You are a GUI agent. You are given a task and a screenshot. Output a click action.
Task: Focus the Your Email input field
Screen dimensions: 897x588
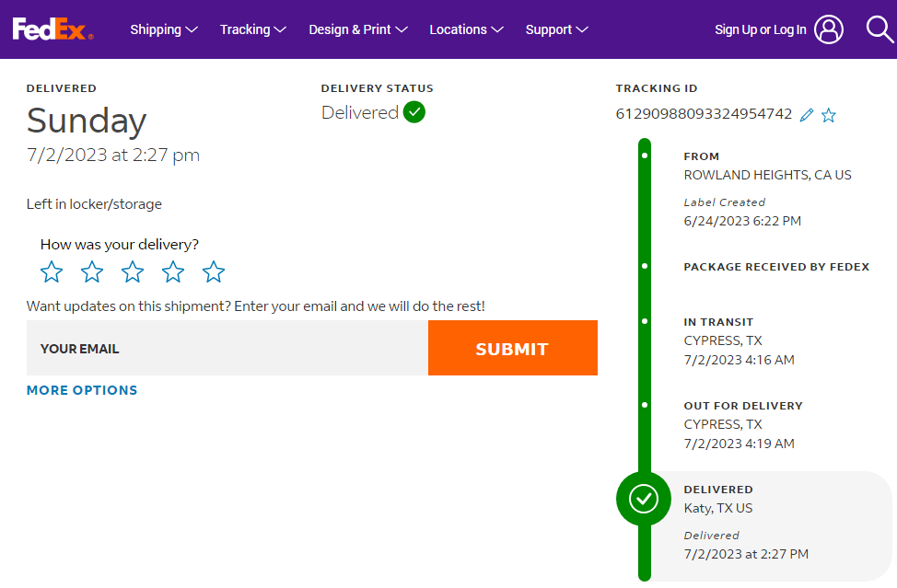(x=227, y=349)
